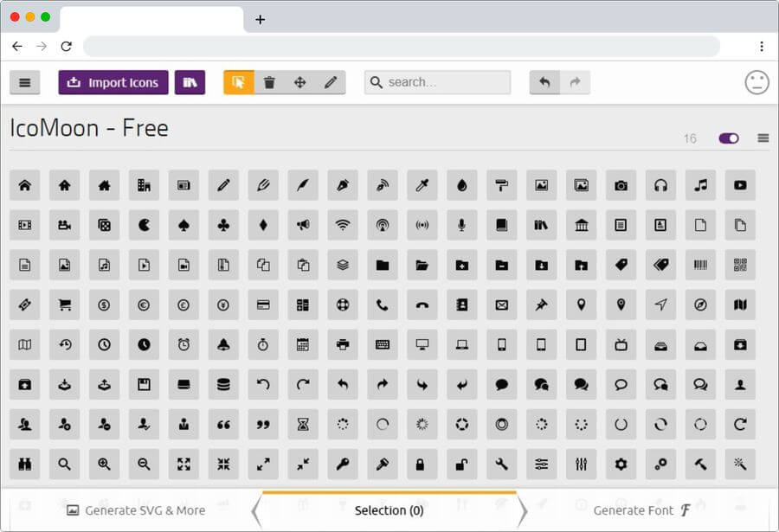
Task: Activate the Select tool
Action: click(x=239, y=82)
